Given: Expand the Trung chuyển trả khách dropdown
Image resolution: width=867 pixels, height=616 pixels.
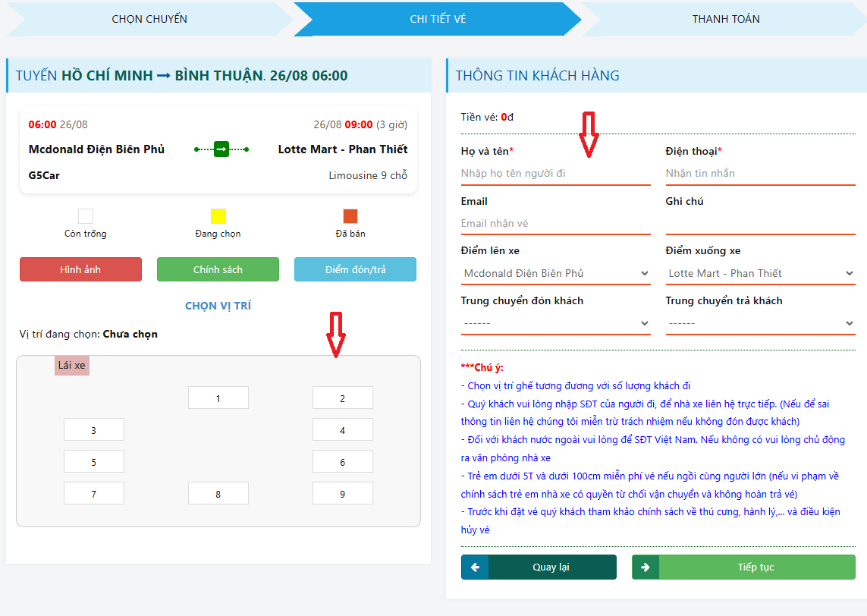Looking at the screenshot, I should tap(760, 324).
